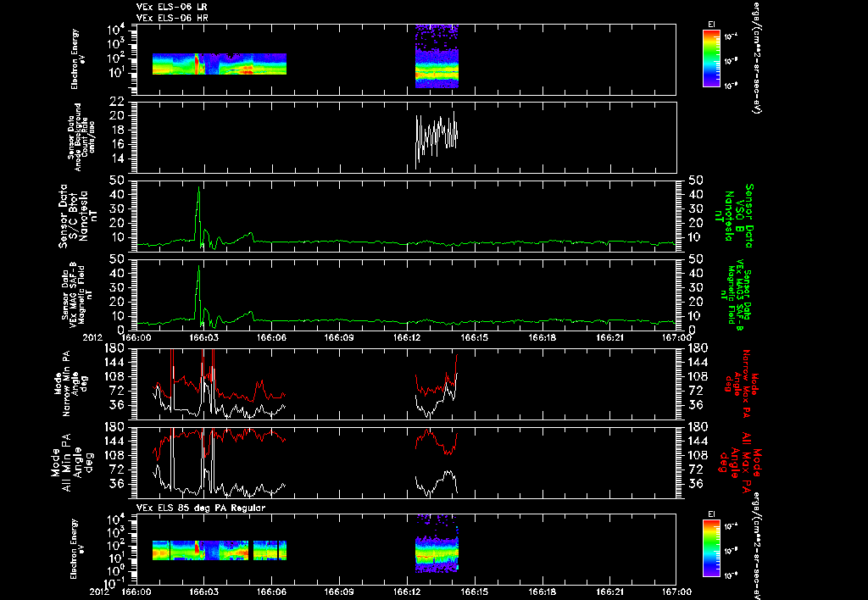
Task: Click the "166:21" tick on the middle time axis
Action: pos(609,337)
